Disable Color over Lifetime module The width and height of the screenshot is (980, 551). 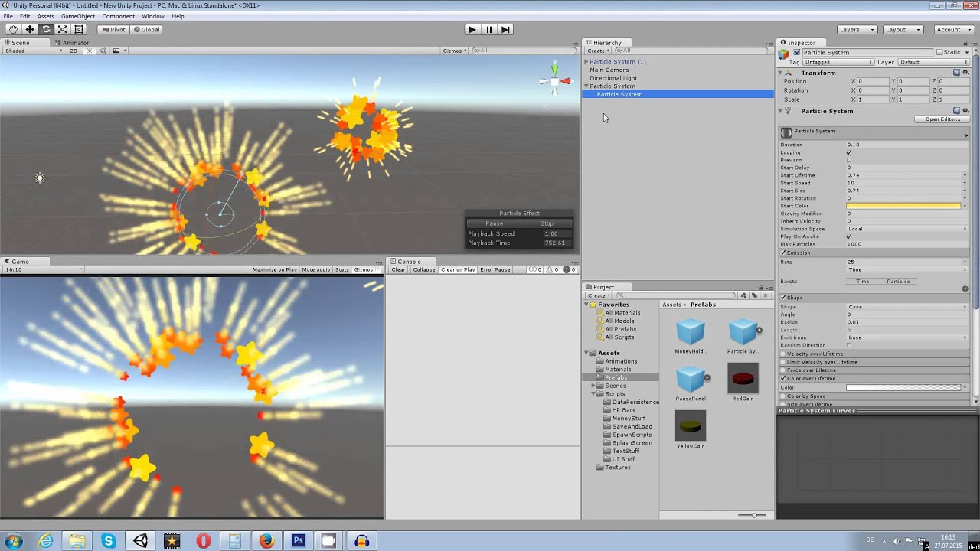(783, 379)
